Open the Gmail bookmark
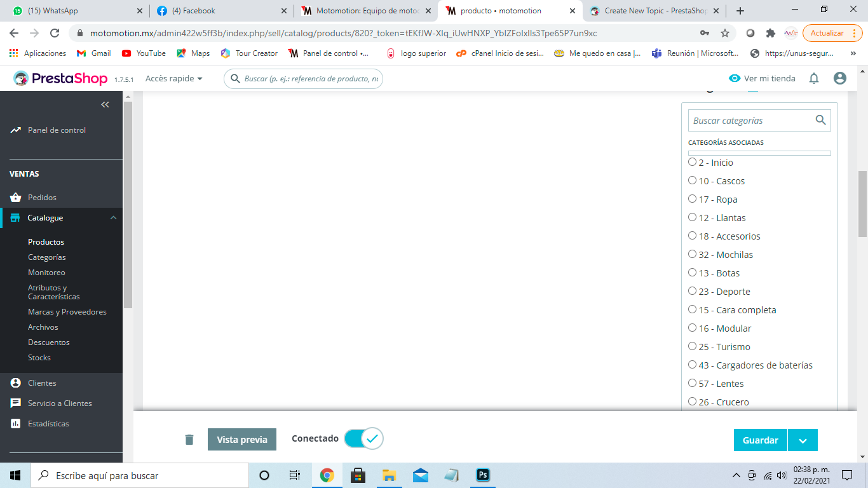 pos(93,53)
